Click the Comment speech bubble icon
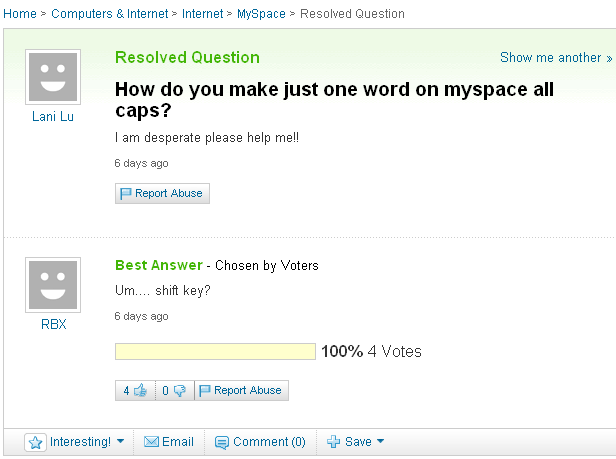Image resolution: width=616 pixels, height=459 pixels. (222, 442)
